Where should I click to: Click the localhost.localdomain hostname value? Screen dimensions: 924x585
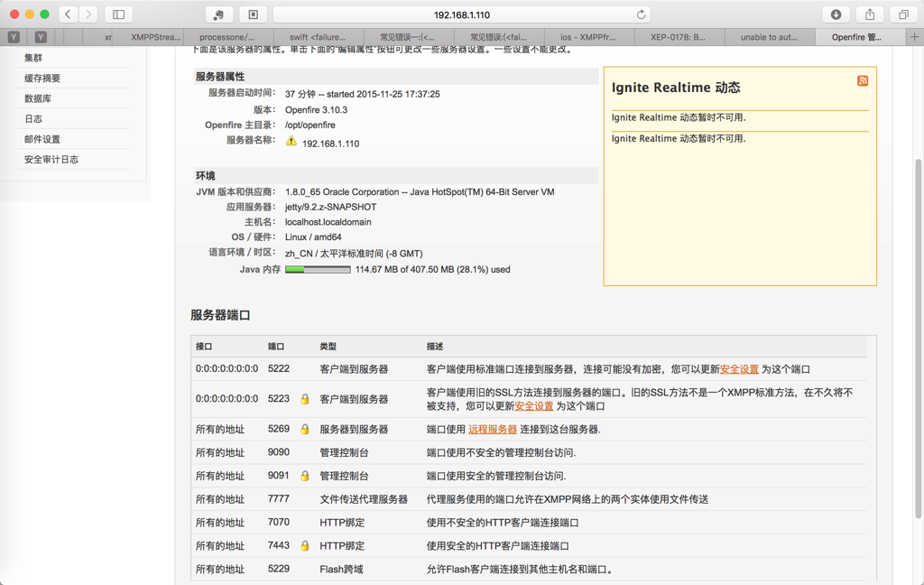click(x=328, y=222)
